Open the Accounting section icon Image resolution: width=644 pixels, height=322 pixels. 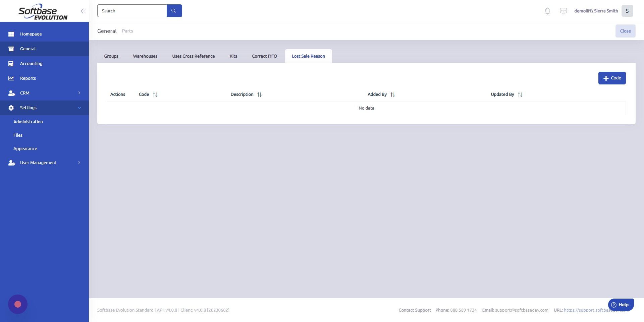(11, 63)
